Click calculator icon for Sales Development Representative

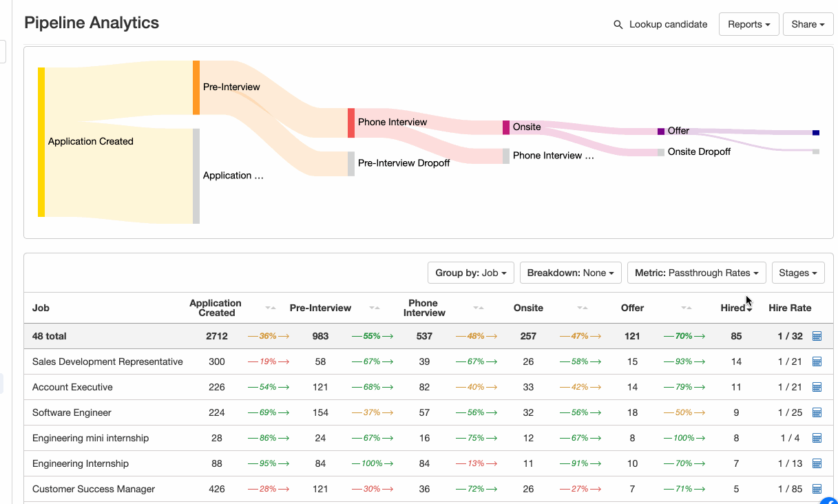(817, 361)
